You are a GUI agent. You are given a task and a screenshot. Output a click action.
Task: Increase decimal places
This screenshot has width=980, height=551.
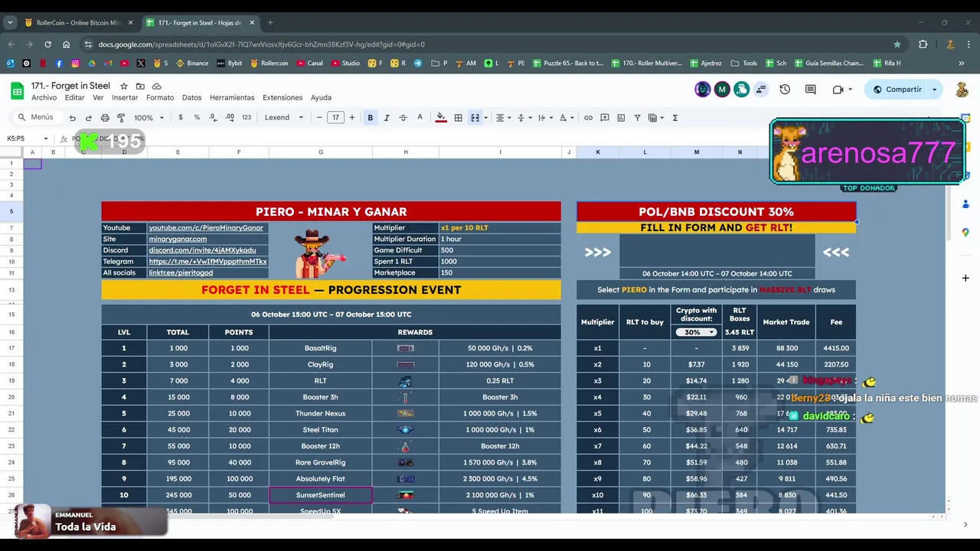coord(230,118)
